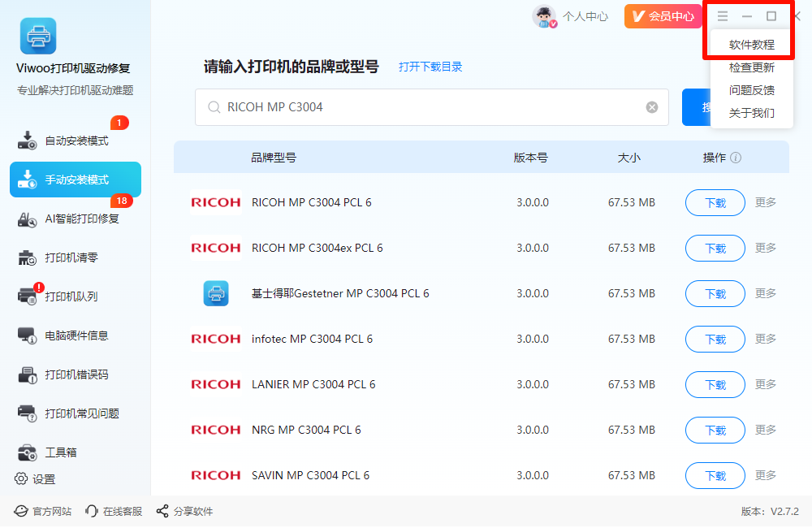Viewport: 812px width, 528px height.
Task: Click the 打开下载目录 link
Action: 430,67
